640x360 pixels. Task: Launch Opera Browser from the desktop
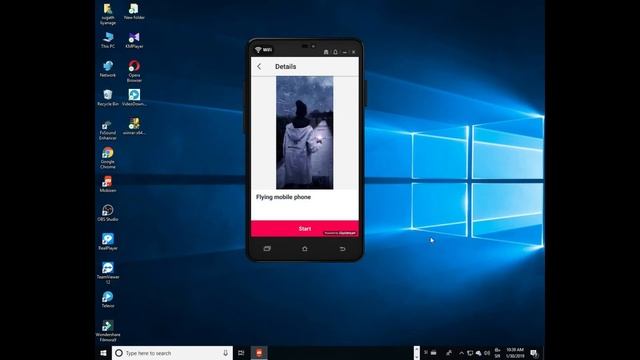pos(134,71)
